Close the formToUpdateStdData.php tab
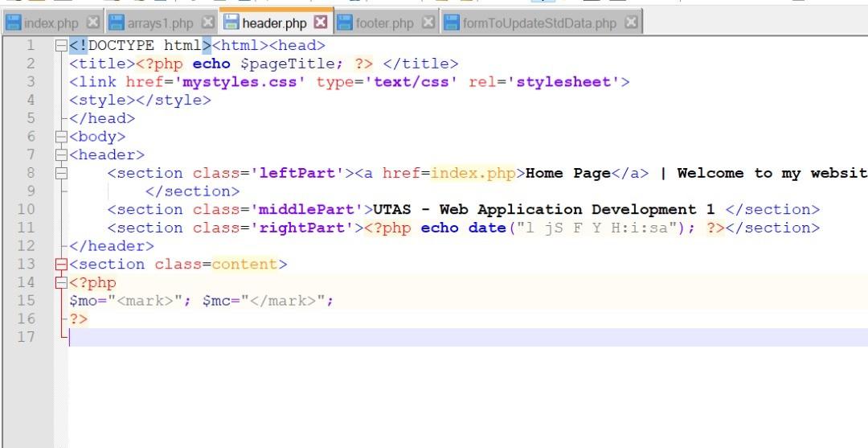The height and width of the screenshot is (448, 868). [631, 23]
